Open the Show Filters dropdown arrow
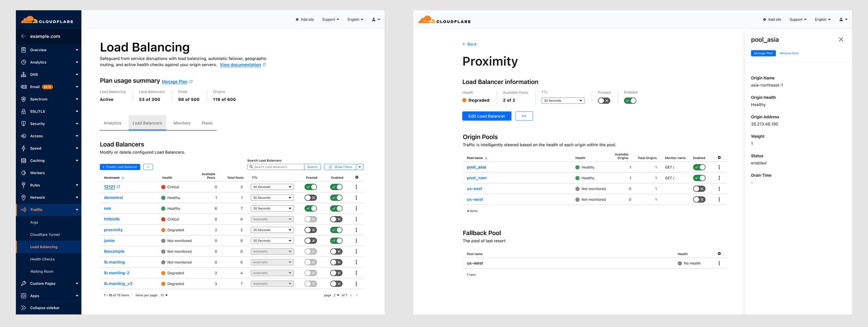Viewport: 868px width, 327px height. coord(360,167)
